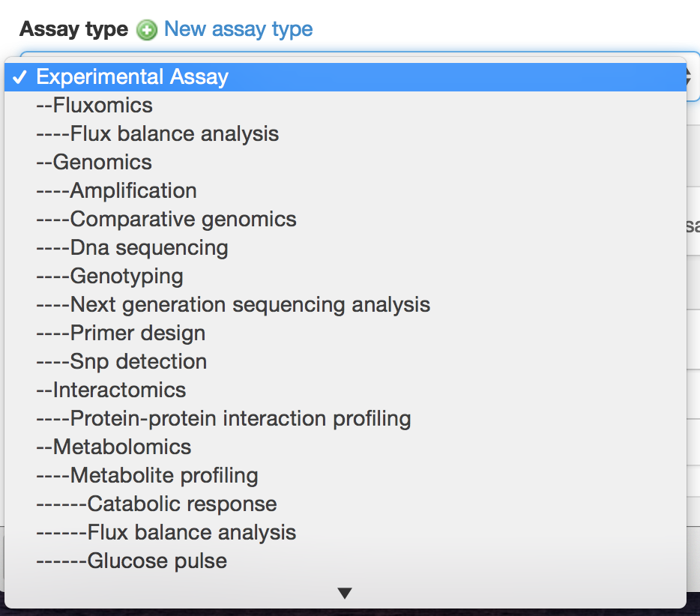Select Next generation sequencing analysis
Viewport: 700px width, 616px height.
pyautogui.click(x=233, y=305)
